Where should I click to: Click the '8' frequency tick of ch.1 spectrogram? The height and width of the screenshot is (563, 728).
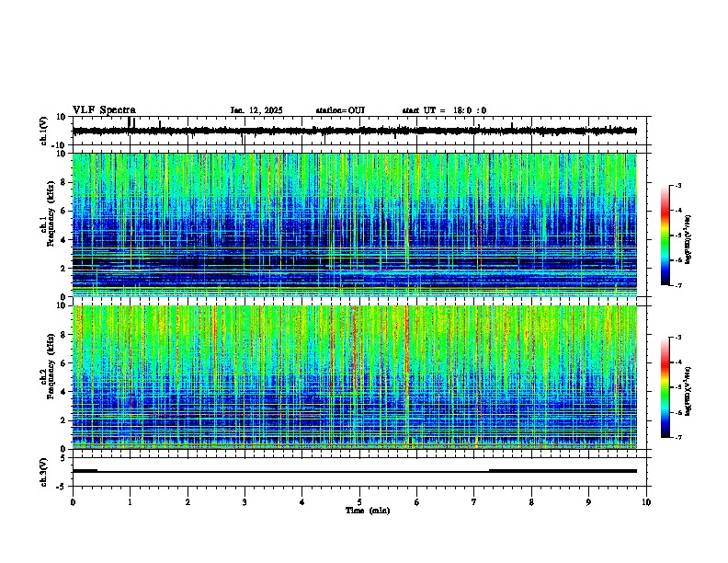point(64,182)
